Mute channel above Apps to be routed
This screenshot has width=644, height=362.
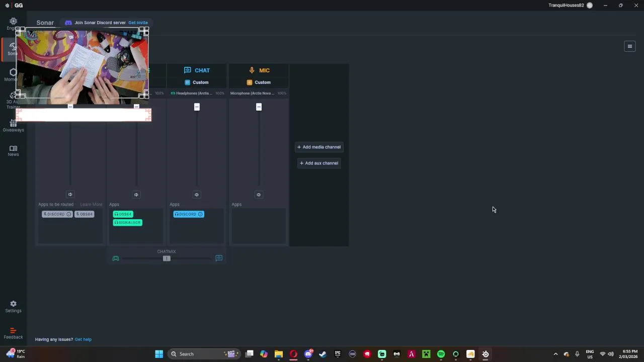(70, 195)
